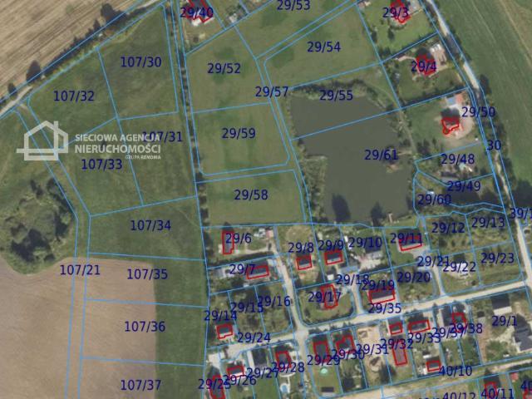Viewport: 532px width, 399px height.
Task: Click parcel label 29/16
Action: click(274, 301)
